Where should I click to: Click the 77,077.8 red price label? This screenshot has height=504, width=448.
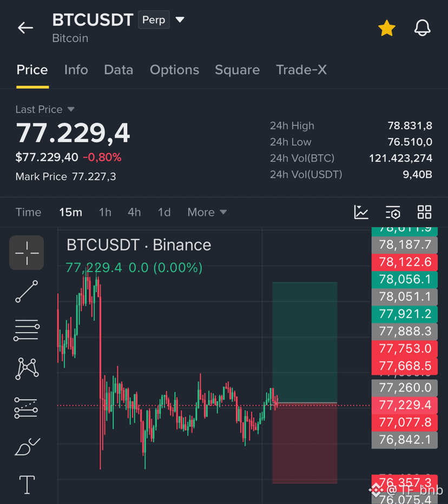(x=405, y=422)
